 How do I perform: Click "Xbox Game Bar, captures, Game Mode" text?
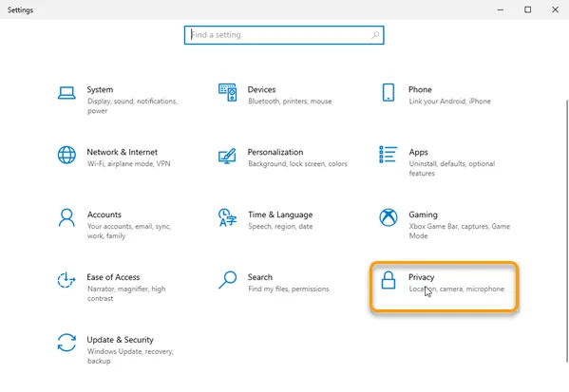pos(460,231)
